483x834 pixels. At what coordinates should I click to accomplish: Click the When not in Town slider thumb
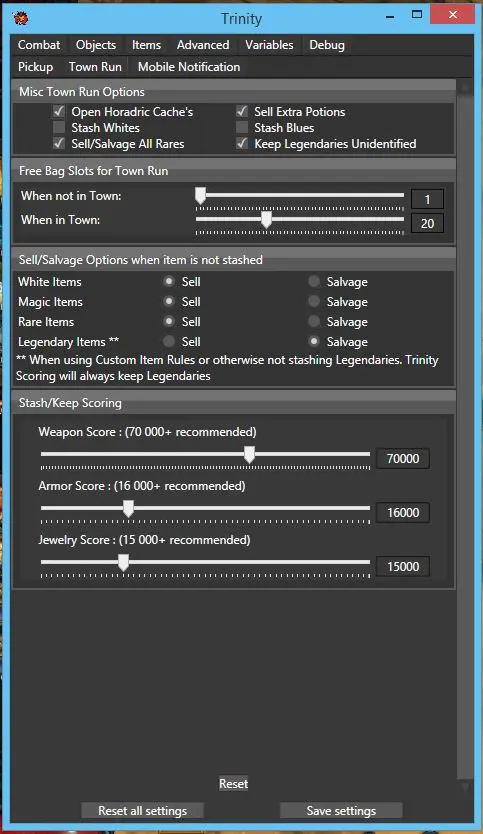point(200,195)
